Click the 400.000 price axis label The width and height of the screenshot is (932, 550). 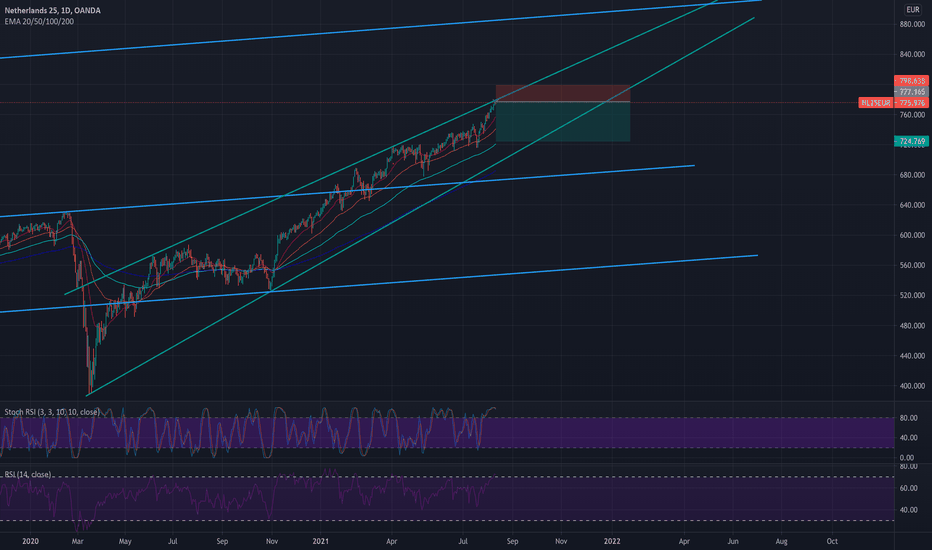pos(912,386)
